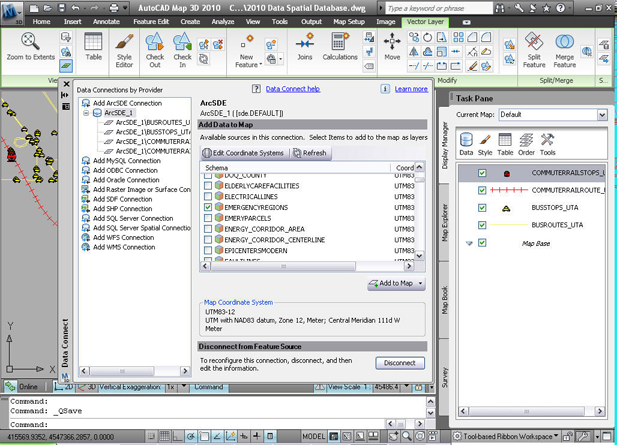Screen dimensions: 617x445
Task: Click the Print icon in title bar
Action: pyautogui.click(x=114, y=8)
